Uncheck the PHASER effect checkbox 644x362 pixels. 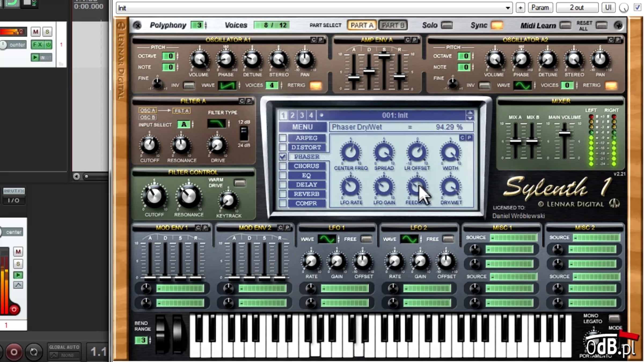(282, 157)
